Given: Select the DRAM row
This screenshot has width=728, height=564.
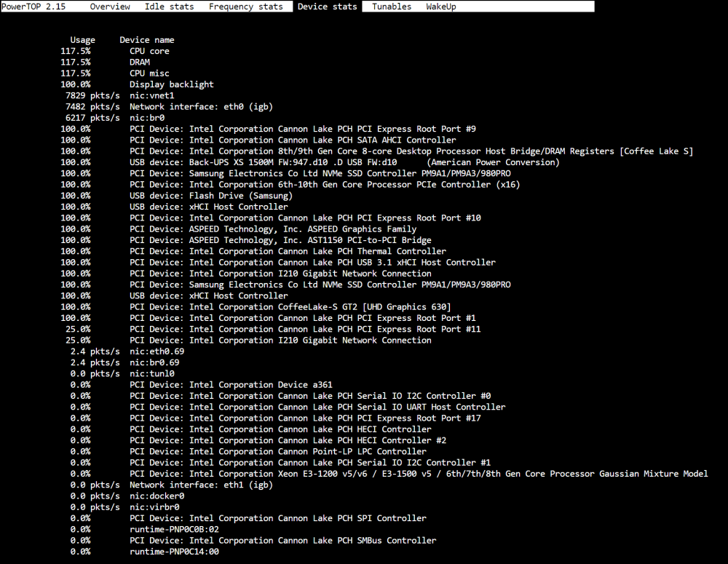Looking at the screenshot, I should click(105, 62).
